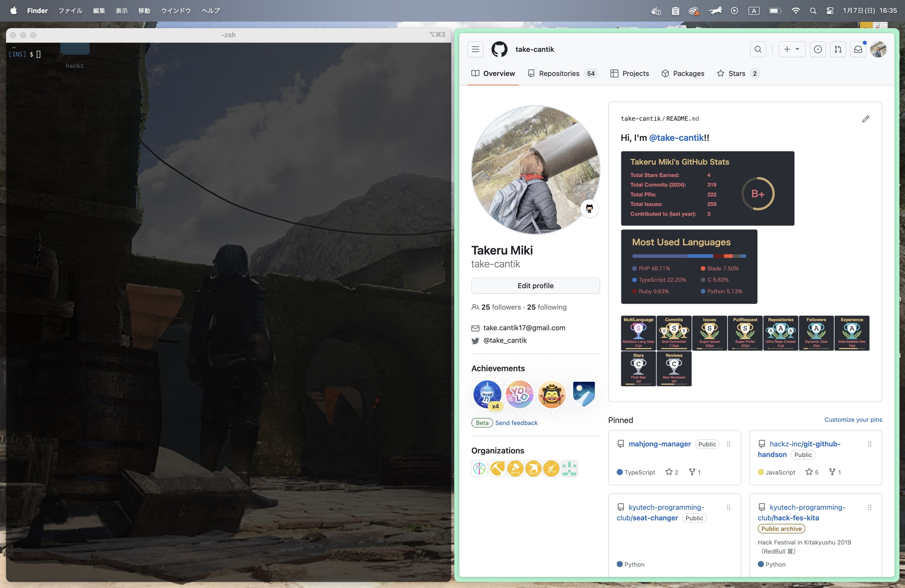Open the green pixel organization avatar
Image resolution: width=905 pixels, height=588 pixels.
click(569, 468)
